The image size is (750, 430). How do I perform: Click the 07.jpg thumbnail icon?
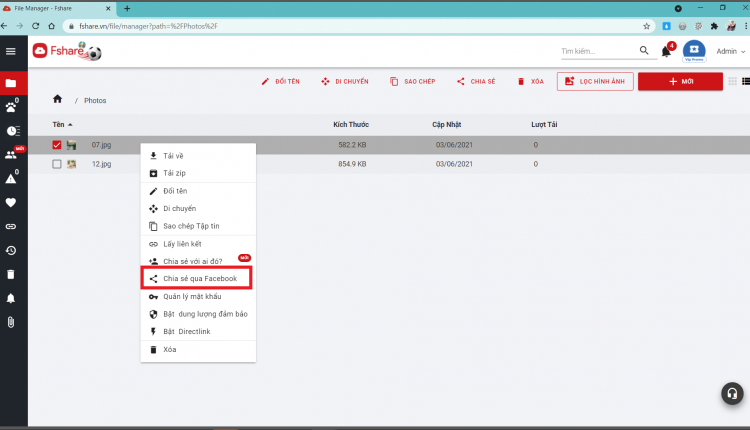(x=72, y=145)
